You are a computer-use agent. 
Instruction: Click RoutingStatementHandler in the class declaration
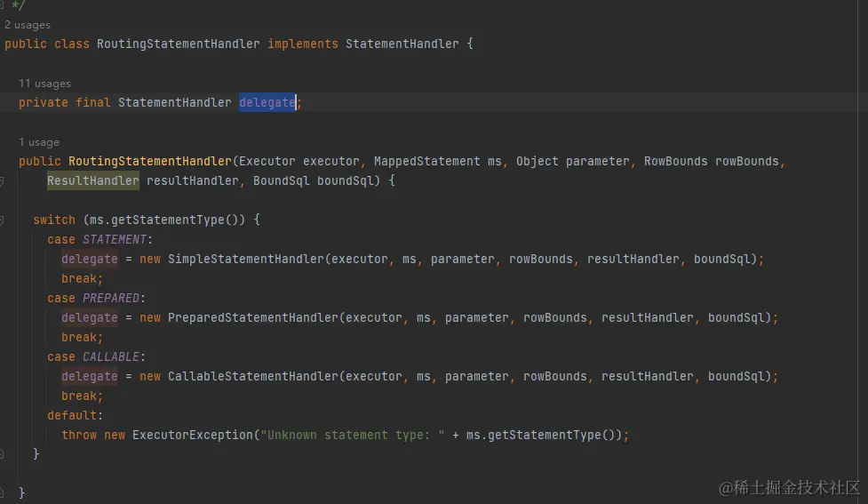179,44
